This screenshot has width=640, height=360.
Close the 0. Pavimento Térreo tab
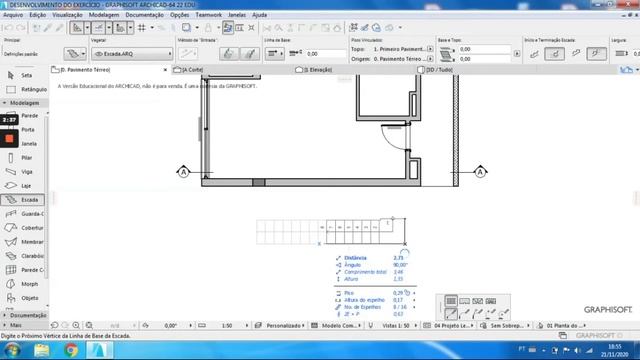point(165,70)
